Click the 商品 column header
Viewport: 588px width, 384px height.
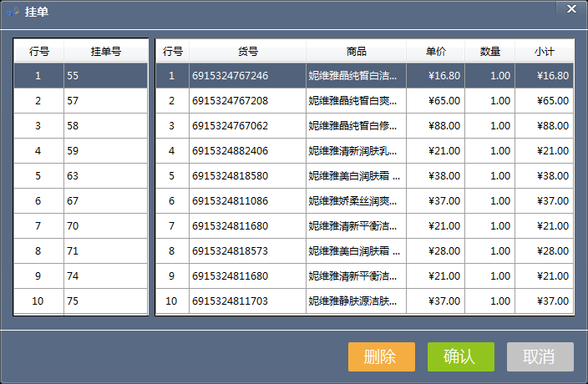coord(356,52)
